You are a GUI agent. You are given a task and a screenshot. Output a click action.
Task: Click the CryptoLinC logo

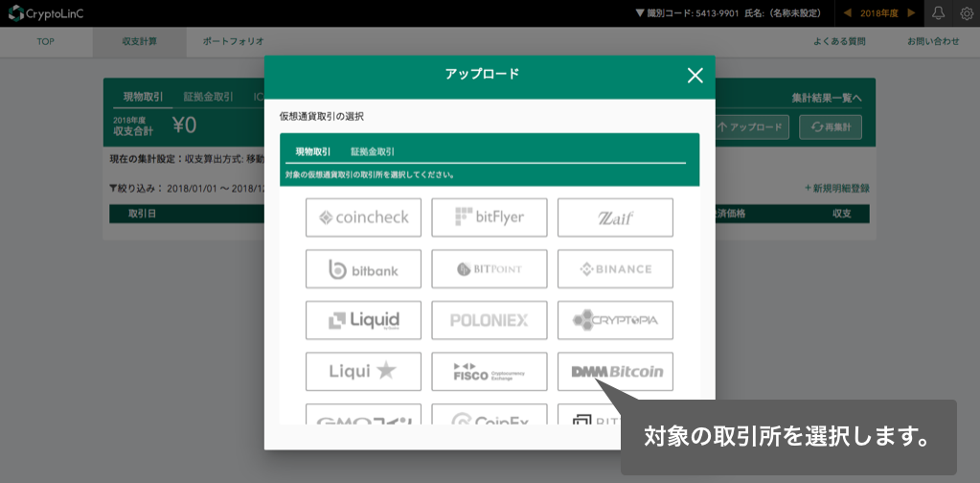click(x=46, y=13)
